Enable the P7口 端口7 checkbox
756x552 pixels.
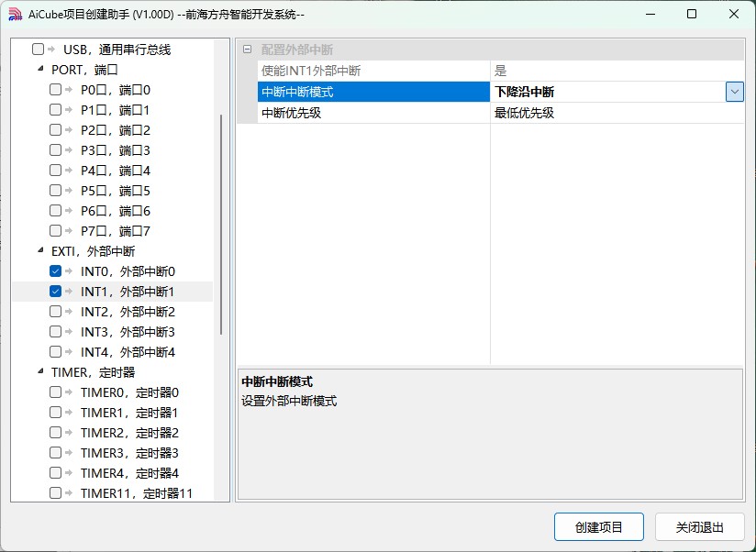pos(55,231)
